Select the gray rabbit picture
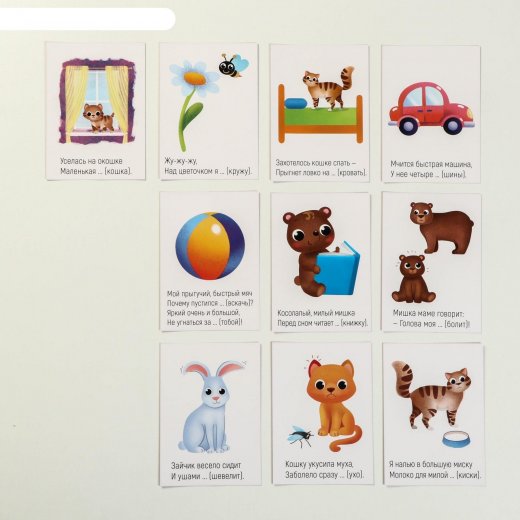The height and width of the screenshot is (520, 520). coord(212,406)
